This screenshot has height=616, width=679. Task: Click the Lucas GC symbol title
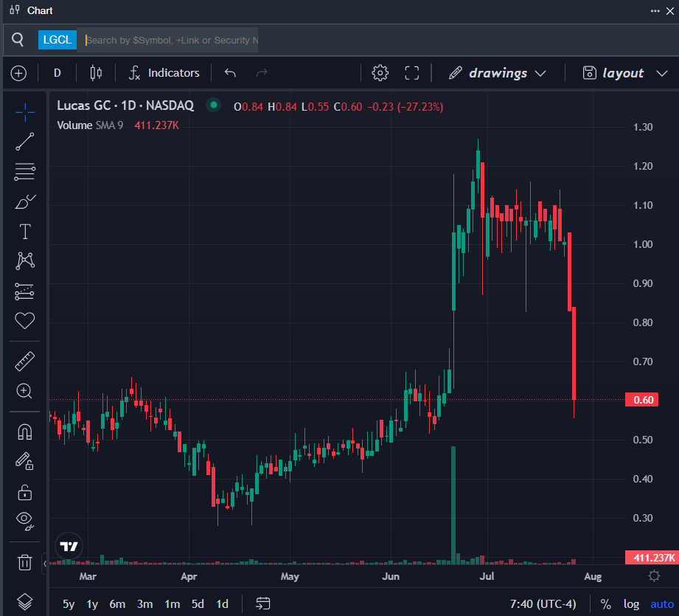125,105
